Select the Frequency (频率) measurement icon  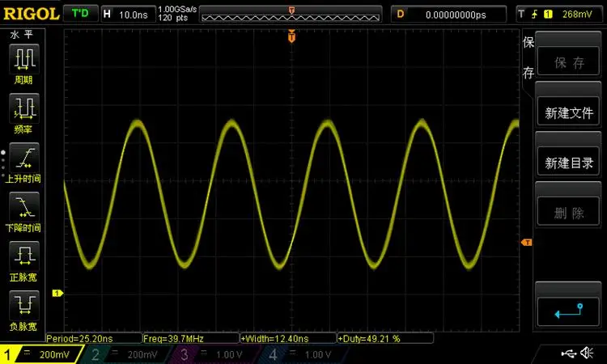24,108
